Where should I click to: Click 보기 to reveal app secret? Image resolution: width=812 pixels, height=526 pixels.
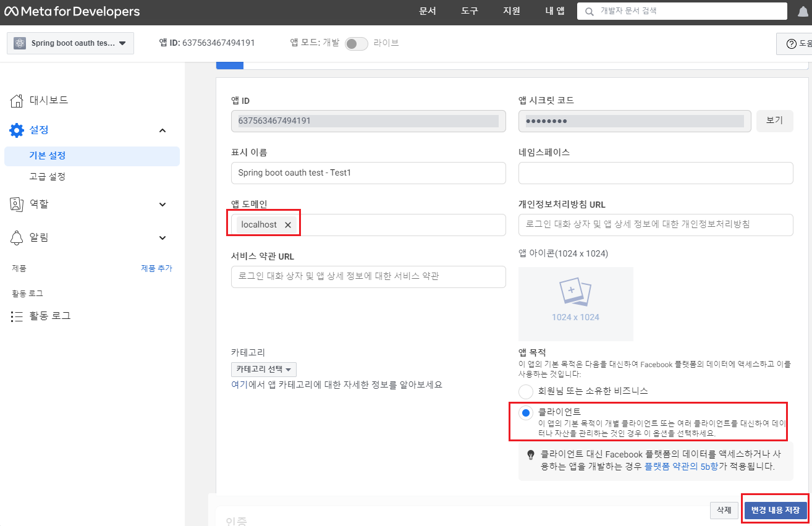point(775,121)
